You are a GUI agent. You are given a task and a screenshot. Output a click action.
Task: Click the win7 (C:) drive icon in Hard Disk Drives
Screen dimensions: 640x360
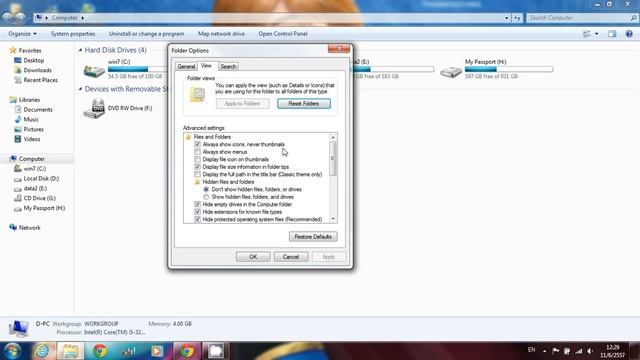94,71
